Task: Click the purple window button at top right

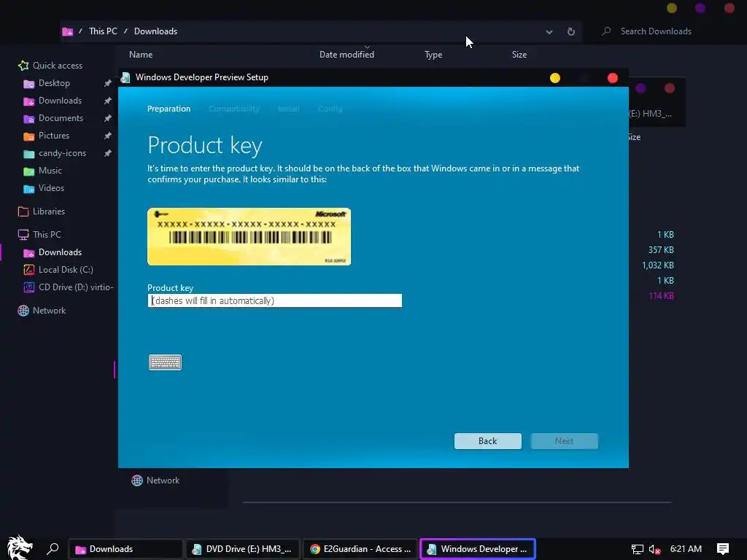Action: click(700, 8)
